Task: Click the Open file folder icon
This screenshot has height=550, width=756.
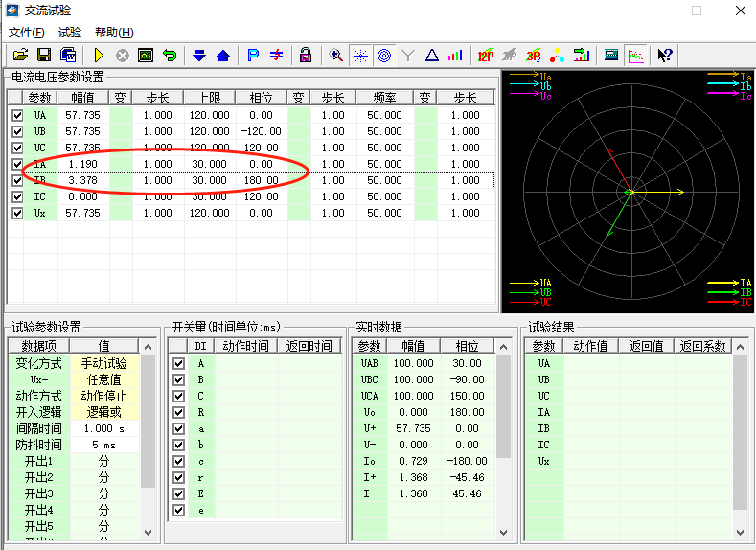Action: point(19,56)
